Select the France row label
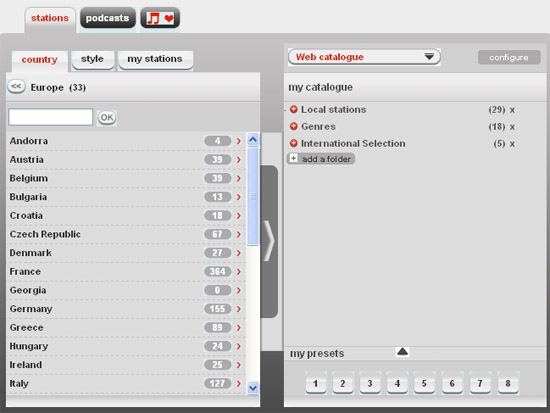 click(x=25, y=272)
